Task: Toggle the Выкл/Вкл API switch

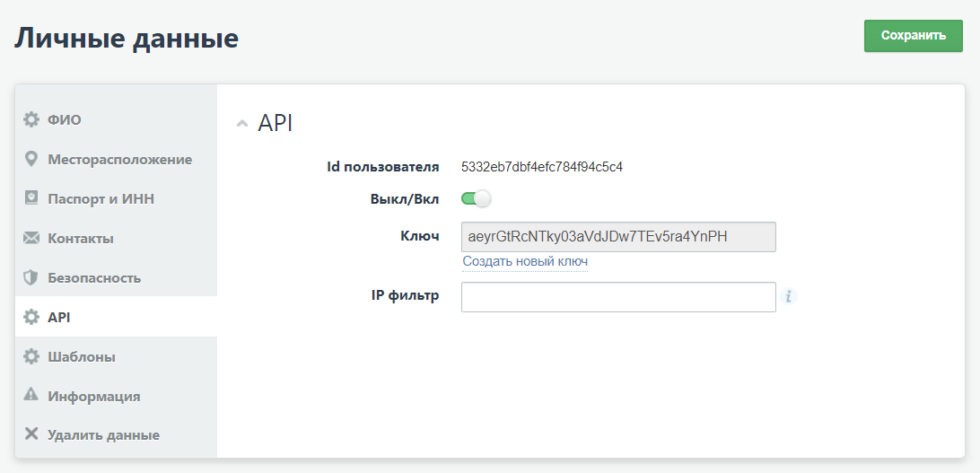Action: pyautogui.click(x=477, y=198)
